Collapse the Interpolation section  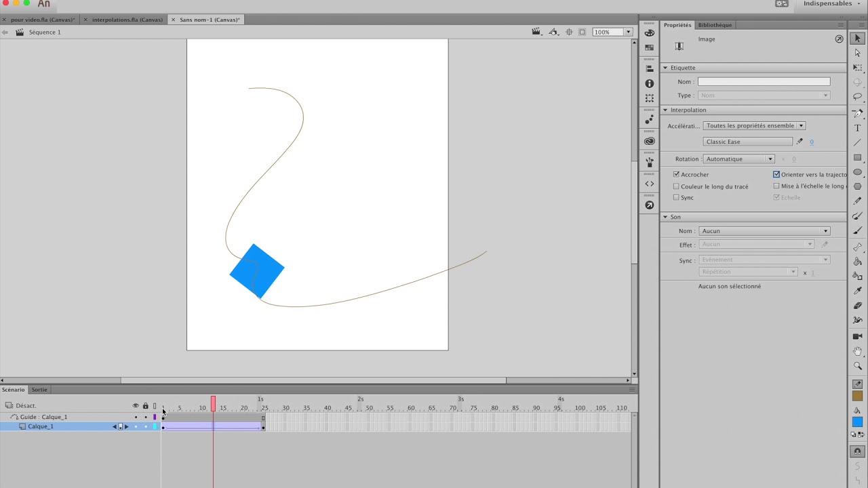click(x=665, y=110)
